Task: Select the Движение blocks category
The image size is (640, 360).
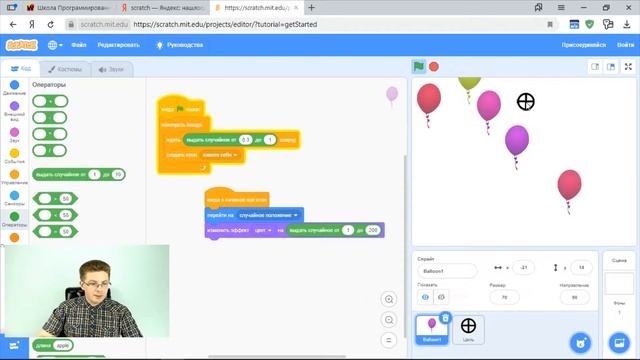Action: pos(14,87)
